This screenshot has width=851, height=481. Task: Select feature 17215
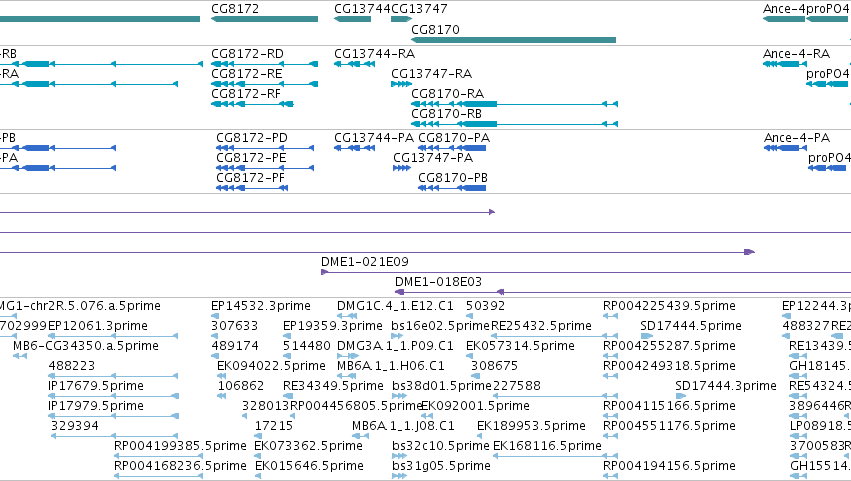259,436
